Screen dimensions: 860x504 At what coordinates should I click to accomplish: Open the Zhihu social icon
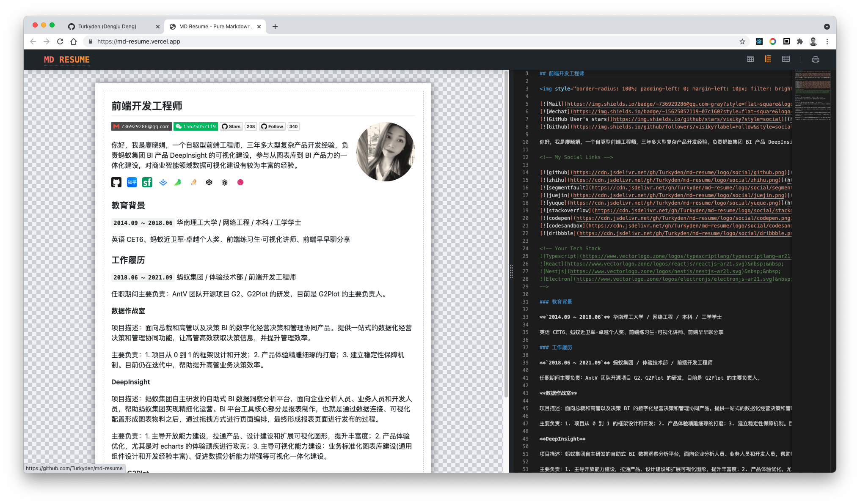(x=132, y=182)
